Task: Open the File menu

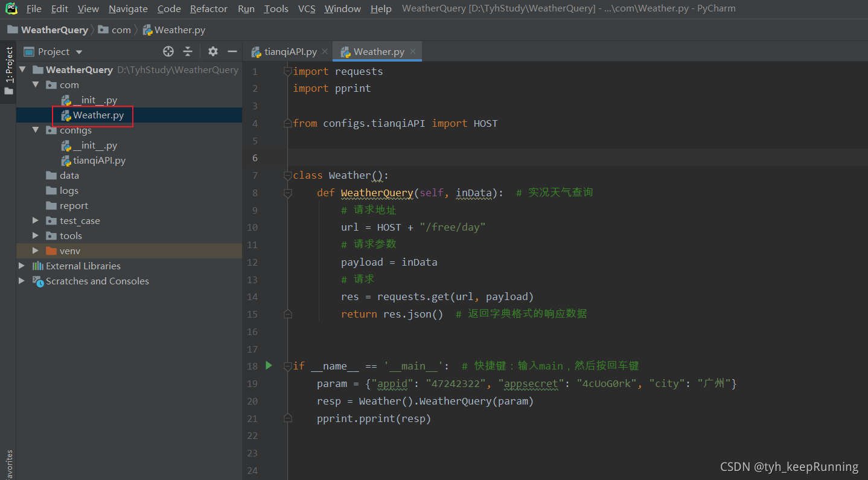Action: coord(34,8)
